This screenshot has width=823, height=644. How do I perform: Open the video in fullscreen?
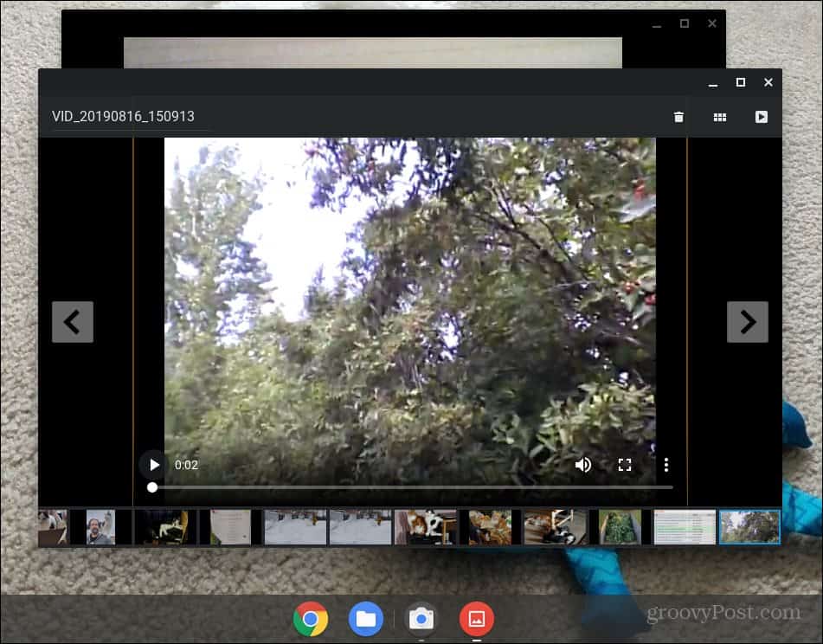(x=625, y=465)
